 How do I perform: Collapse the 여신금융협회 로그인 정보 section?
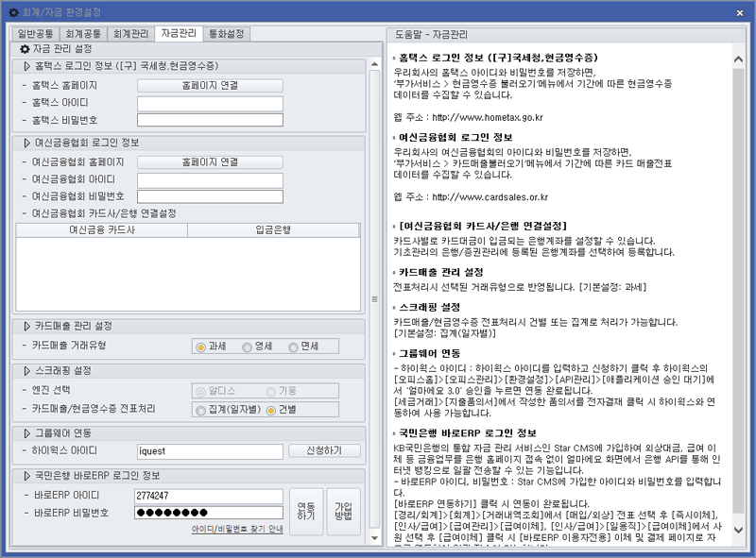tap(26, 143)
